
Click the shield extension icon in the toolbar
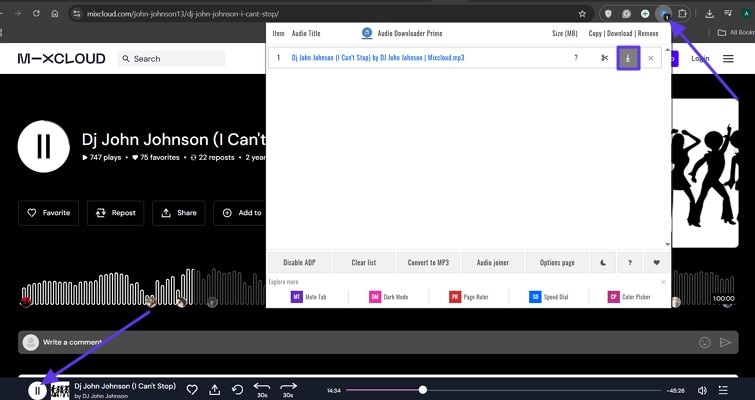(x=609, y=14)
